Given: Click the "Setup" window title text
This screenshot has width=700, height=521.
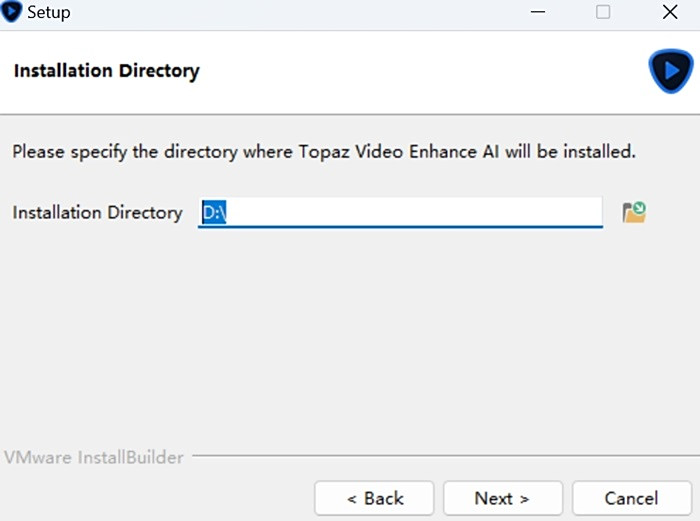Looking at the screenshot, I should (x=49, y=13).
